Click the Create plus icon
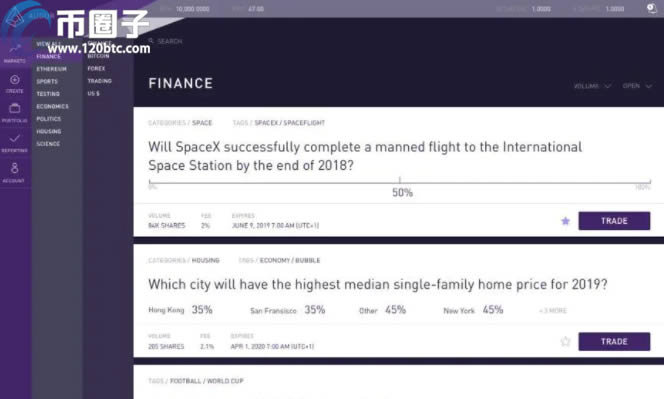The height and width of the screenshot is (399, 669). coord(15,80)
